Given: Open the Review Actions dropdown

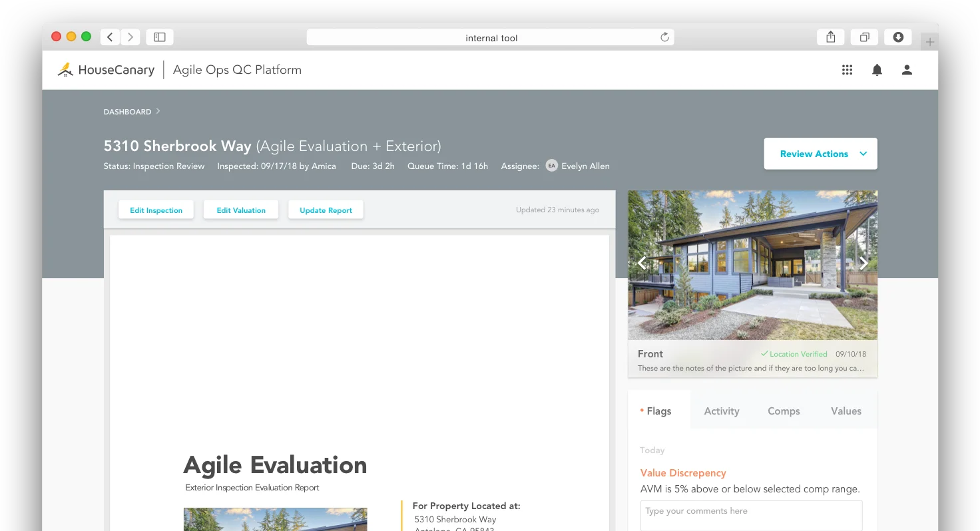Looking at the screenshot, I should pos(821,154).
